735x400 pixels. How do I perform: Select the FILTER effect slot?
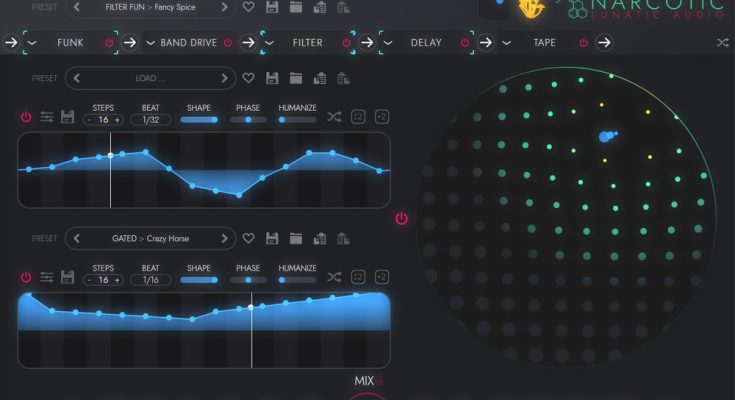click(x=307, y=43)
